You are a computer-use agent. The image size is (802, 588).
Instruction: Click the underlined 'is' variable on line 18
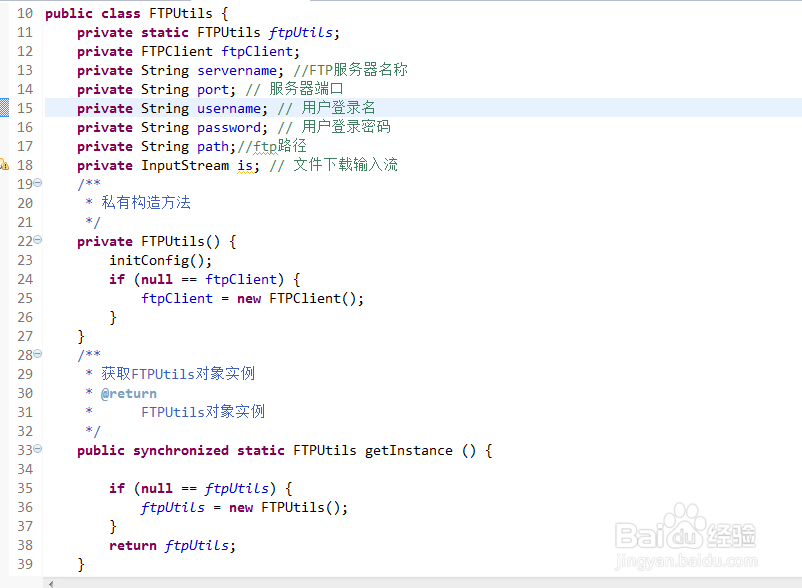pyautogui.click(x=245, y=165)
